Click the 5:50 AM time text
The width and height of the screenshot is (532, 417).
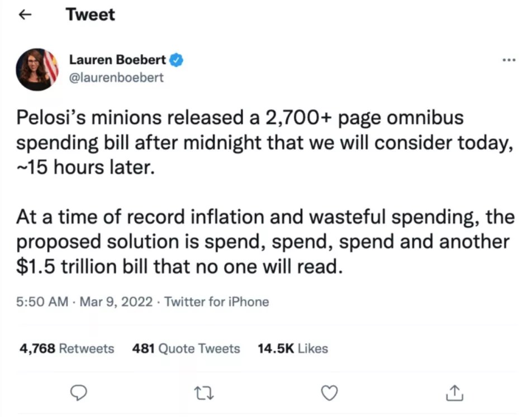[42, 302]
